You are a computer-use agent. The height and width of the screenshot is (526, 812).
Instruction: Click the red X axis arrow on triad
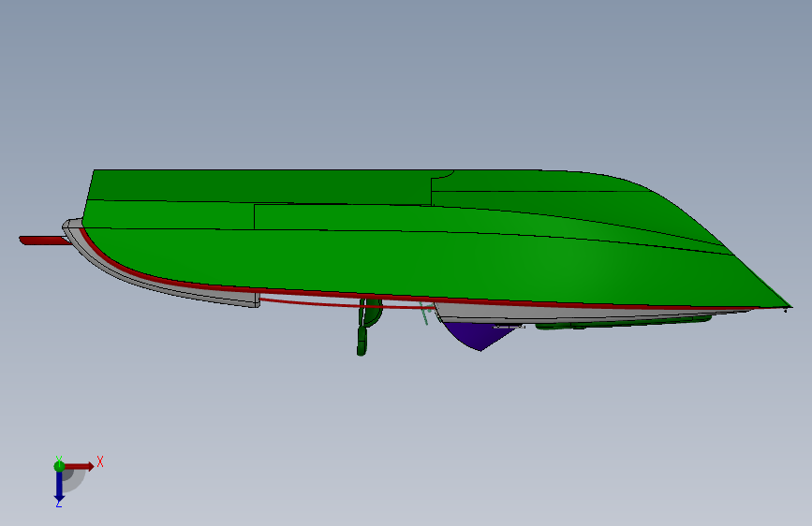pyautogui.click(x=79, y=466)
